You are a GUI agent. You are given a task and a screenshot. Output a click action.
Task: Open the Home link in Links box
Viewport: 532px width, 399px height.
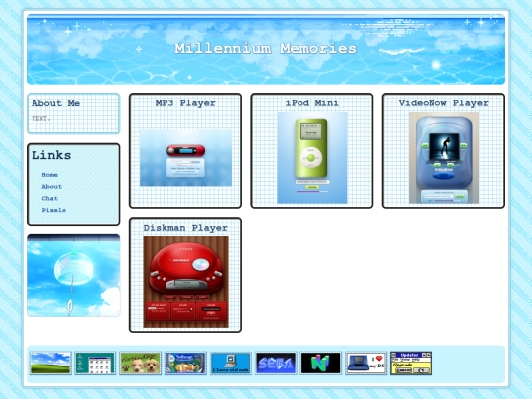click(49, 175)
